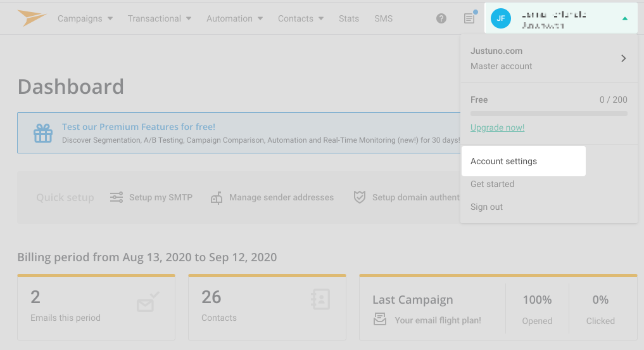
Task: Open the Automation dropdown menu
Action: tap(235, 18)
